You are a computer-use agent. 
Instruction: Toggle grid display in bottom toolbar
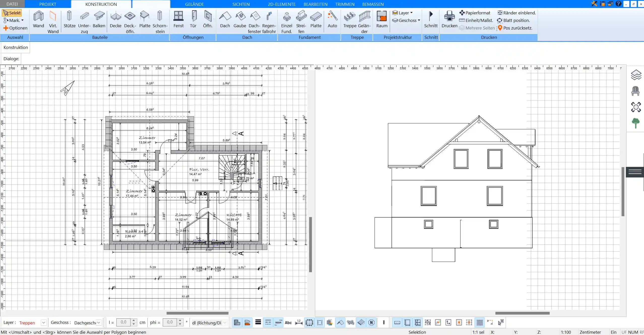tap(480, 322)
